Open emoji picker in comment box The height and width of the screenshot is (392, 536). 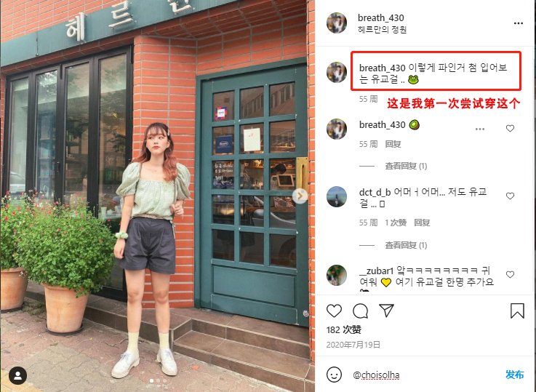point(334,375)
